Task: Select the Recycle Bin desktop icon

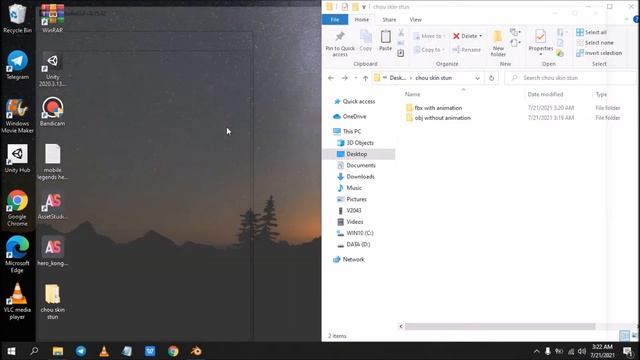Action: (17, 19)
